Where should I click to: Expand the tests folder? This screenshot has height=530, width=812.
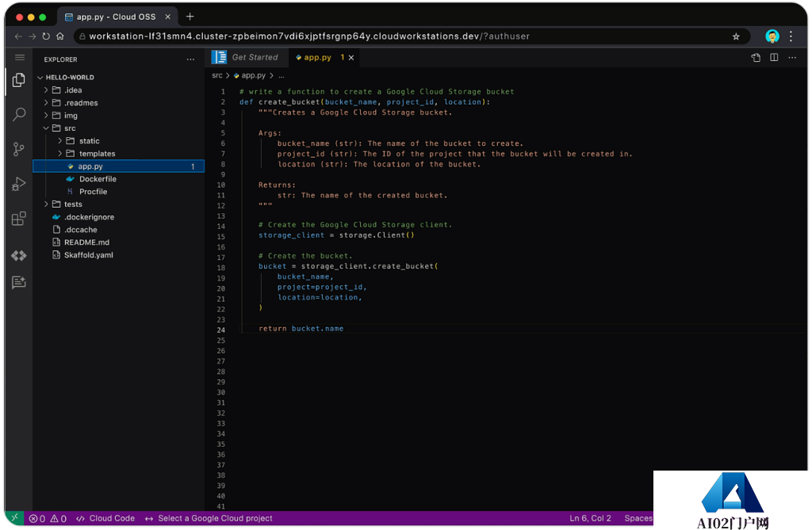[73, 204]
